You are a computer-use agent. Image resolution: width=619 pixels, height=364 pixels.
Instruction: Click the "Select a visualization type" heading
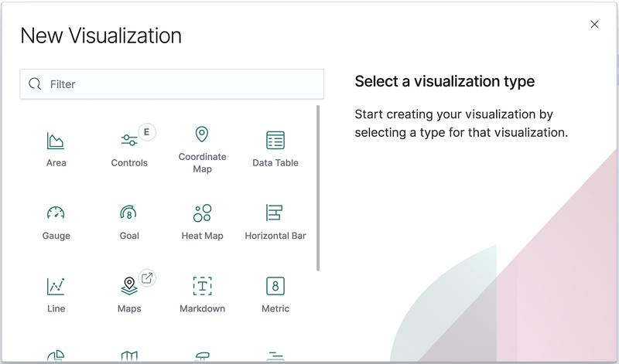click(444, 81)
